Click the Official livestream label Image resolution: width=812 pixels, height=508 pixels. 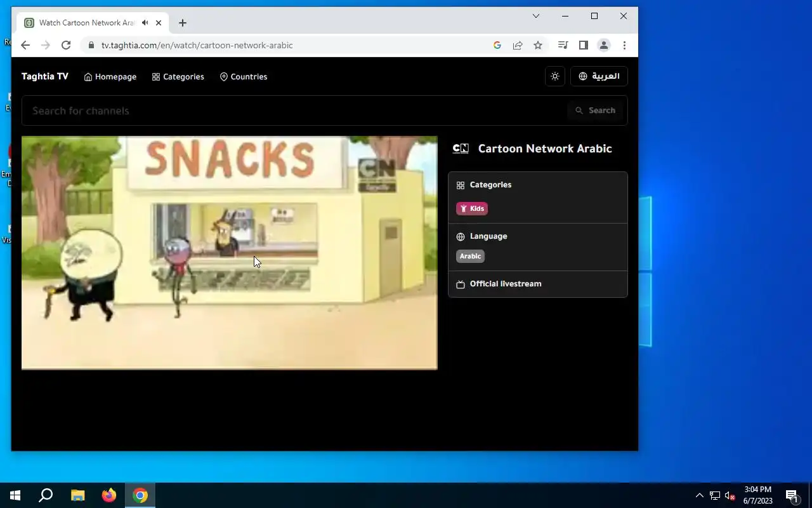506,284
